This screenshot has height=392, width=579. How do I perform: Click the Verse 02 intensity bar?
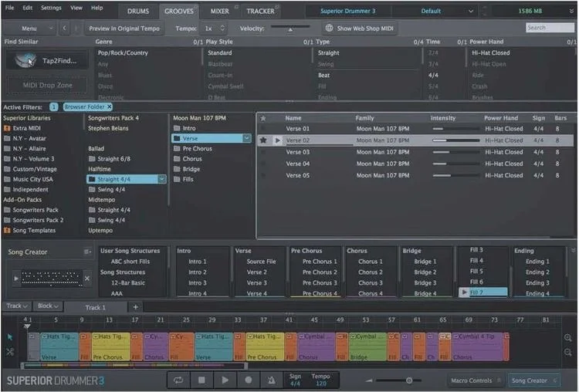(x=455, y=140)
